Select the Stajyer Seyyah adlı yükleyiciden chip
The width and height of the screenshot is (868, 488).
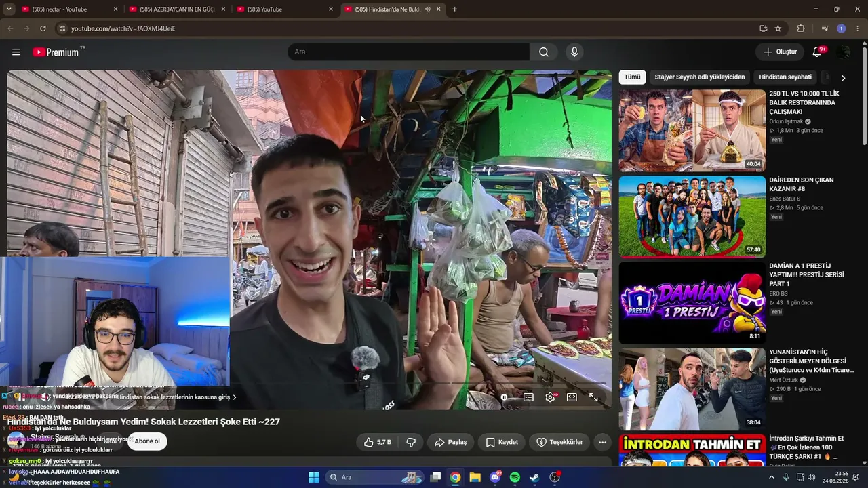click(x=699, y=77)
